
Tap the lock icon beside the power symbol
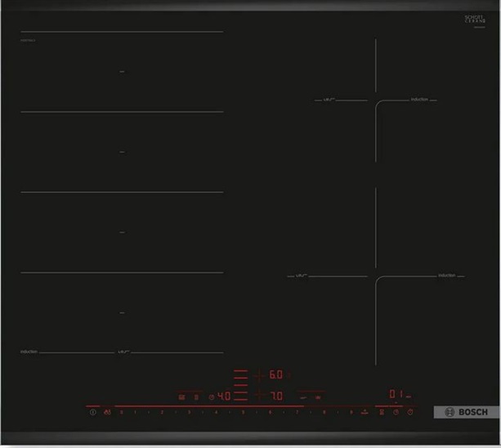106,413
